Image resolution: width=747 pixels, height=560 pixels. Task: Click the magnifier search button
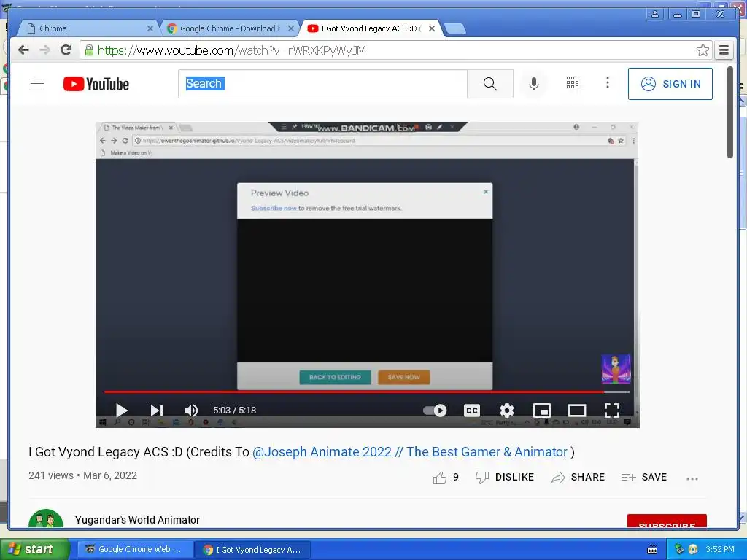(x=489, y=84)
